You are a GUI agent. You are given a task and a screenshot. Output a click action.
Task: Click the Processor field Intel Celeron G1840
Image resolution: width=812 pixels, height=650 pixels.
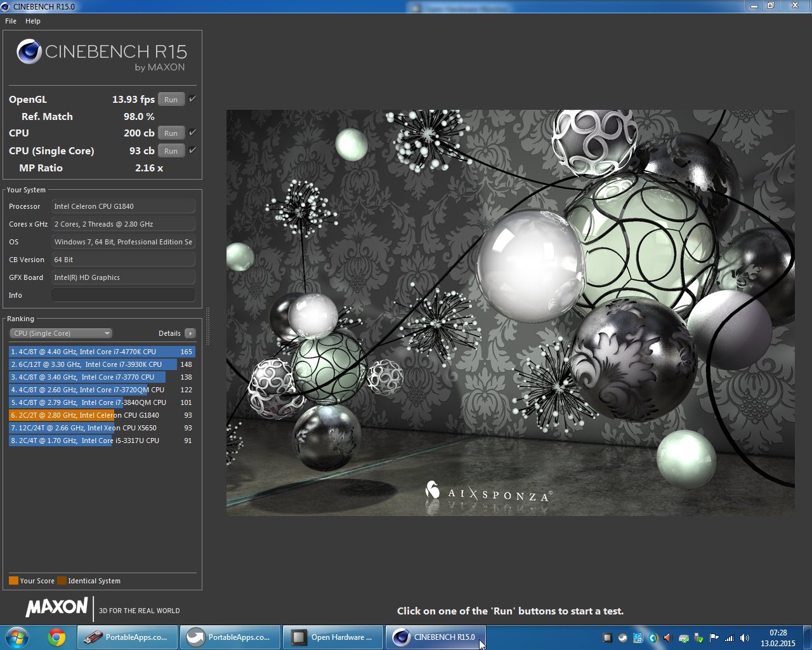pos(123,206)
